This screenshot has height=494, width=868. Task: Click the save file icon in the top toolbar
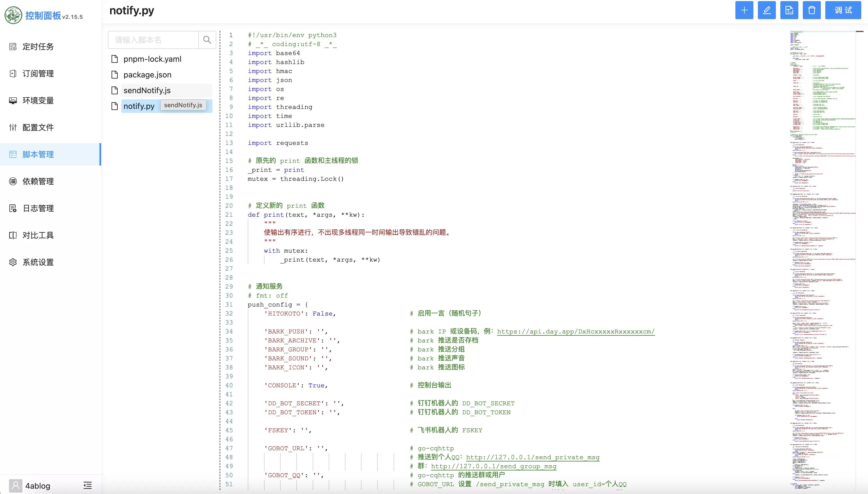pos(789,10)
